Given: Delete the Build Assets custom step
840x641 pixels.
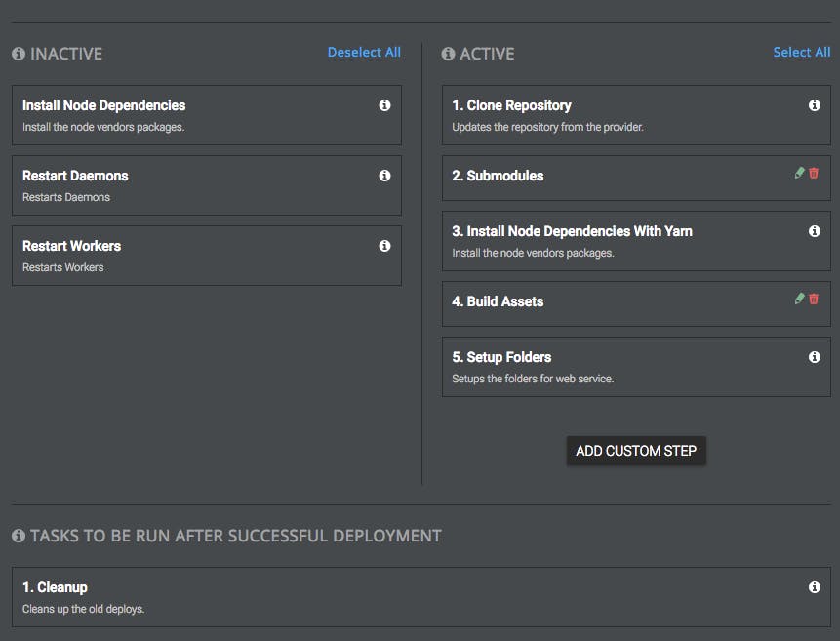Looking at the screenshot, I should [814, 299].
